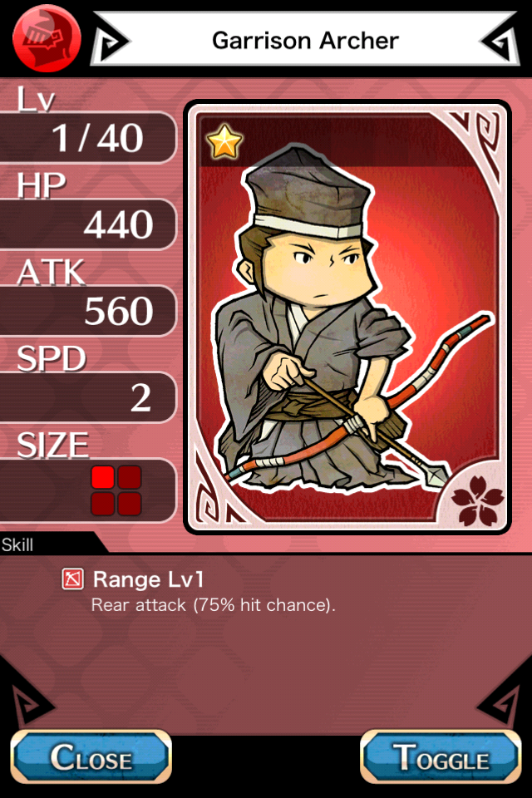Viewport: 532px width, 798px height.
Task: Tap the cherry blossom emblem on card
Action: [477, 500]
